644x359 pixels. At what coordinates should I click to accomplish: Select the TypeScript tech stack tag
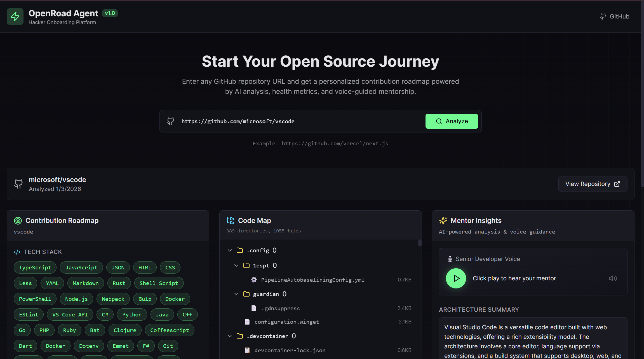pos(35,268)
